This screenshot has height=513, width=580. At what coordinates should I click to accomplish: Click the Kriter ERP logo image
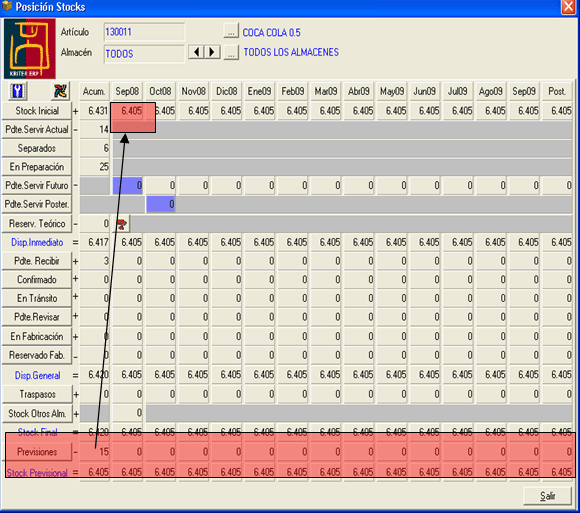coord(30,48)
